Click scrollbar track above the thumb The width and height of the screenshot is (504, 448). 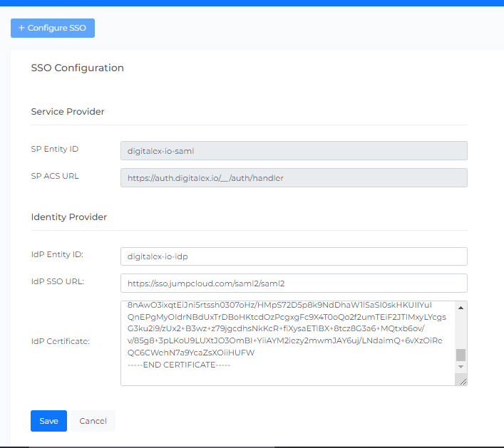(461, 328)
